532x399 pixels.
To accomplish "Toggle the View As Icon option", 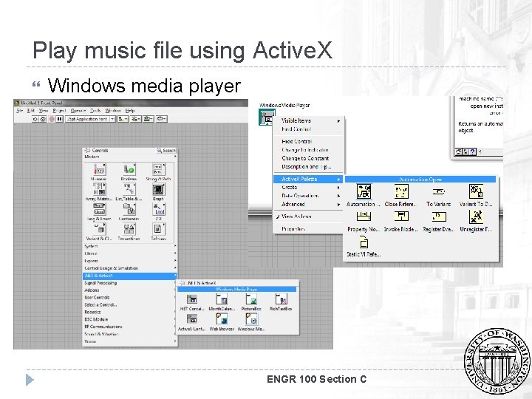I will pyautogui.click(x=308, y=216).
